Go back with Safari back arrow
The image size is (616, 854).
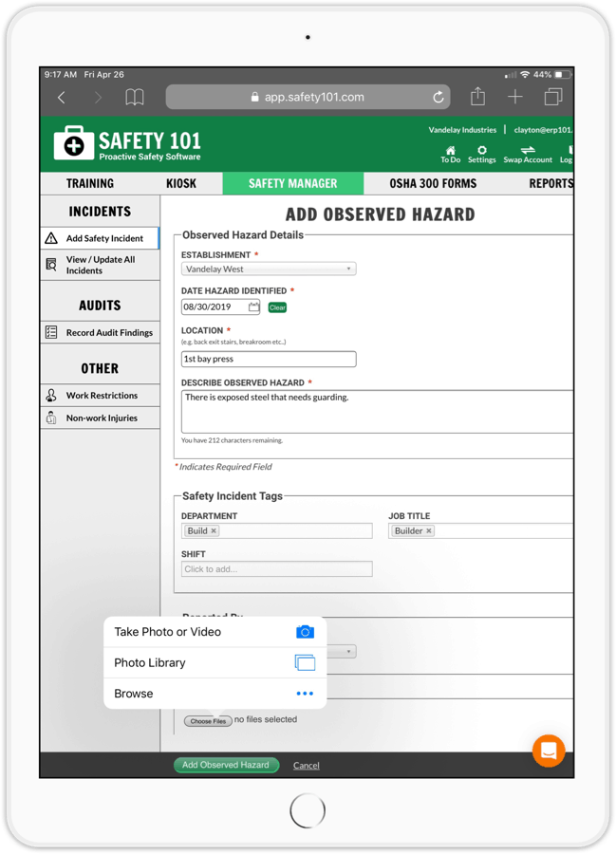62,98
